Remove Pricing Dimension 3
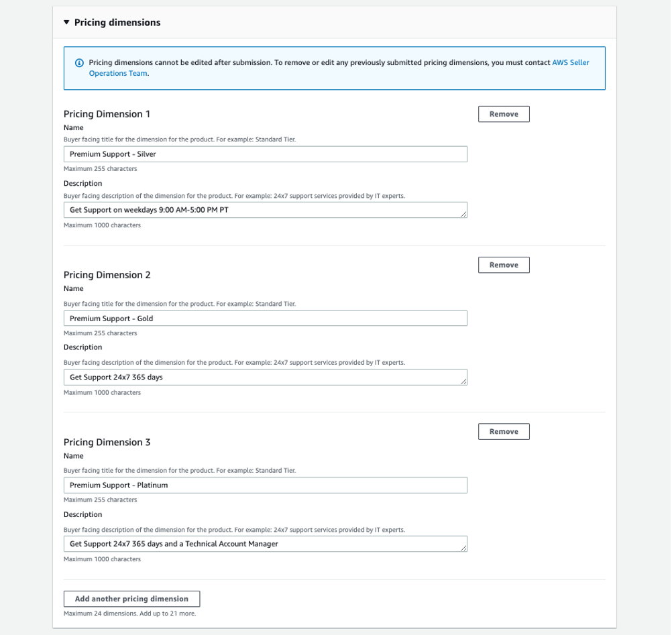Viewport: 672px width, 635px height. (x=504, y=432)
